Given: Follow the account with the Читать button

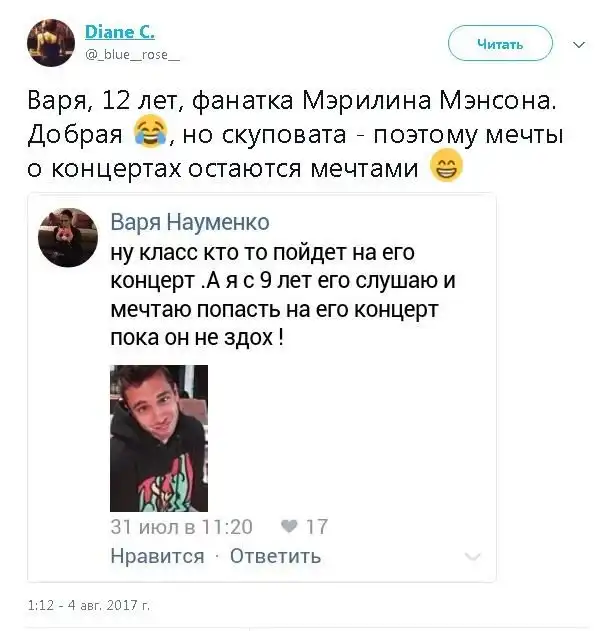Looking at the screenshot, I should 500,43.
